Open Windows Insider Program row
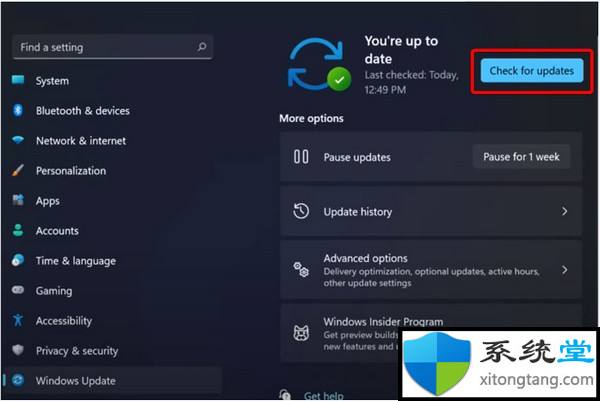The height and width of the screenshot is (401, 600). (431, 333)
